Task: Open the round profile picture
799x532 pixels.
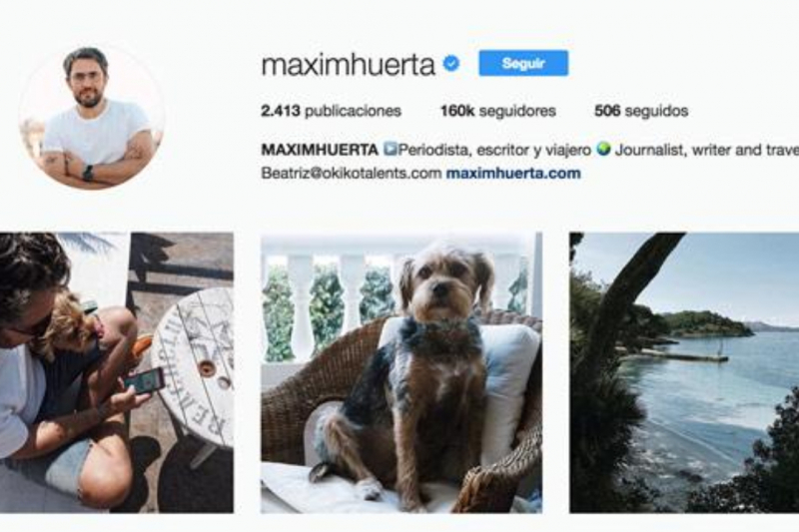Action: 92,116
